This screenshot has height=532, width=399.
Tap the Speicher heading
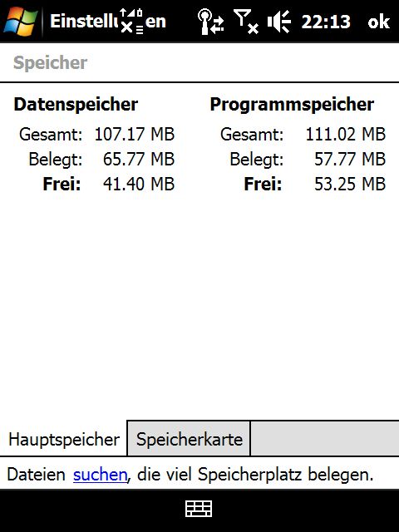point(50,63)
